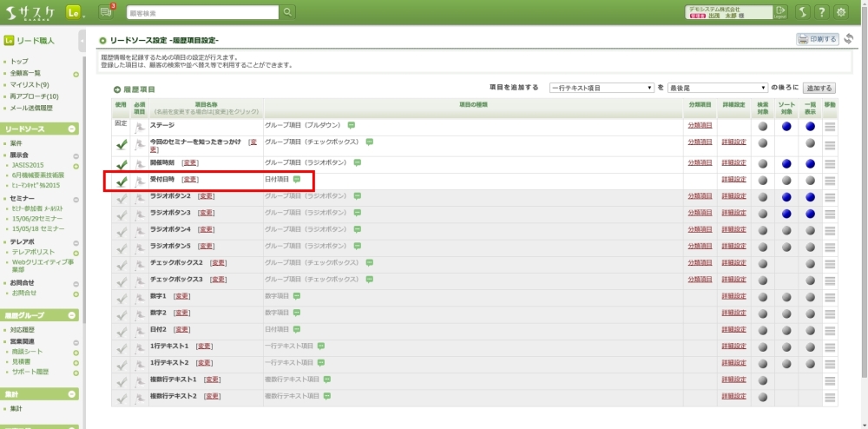Screen dimensions: 868x429
Task: Click comment bubble icon for 受付日時 row
Action: click(297, 179)
